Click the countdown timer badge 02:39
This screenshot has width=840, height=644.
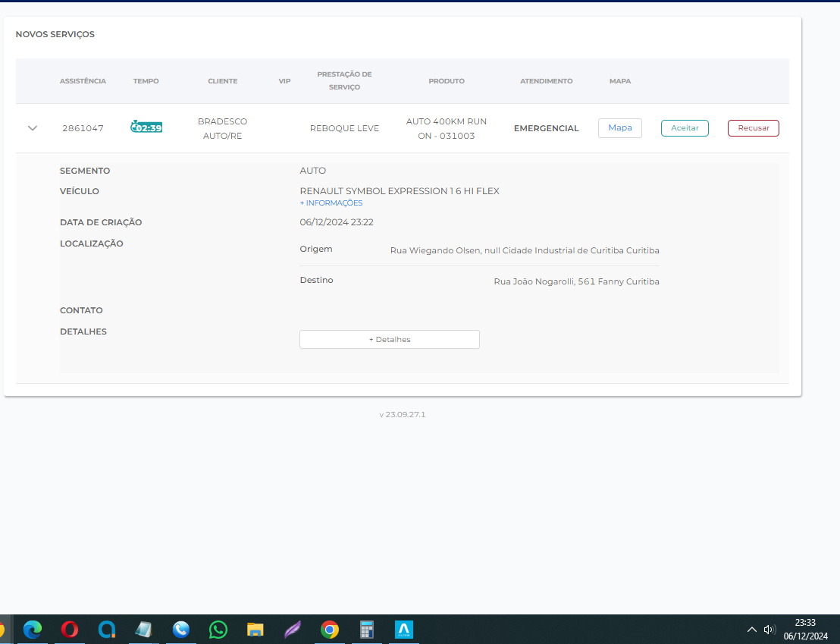tap(146, 127)
